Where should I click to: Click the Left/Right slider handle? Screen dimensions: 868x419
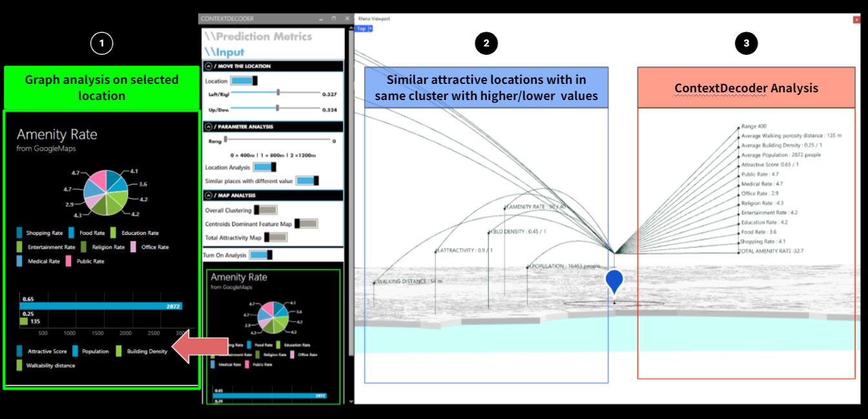(278, 94)
